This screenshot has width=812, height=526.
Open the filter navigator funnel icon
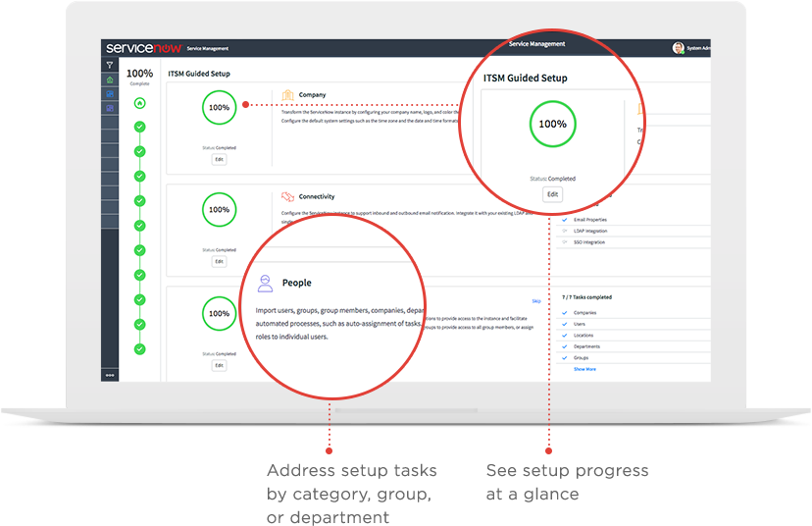coord(110,66)
